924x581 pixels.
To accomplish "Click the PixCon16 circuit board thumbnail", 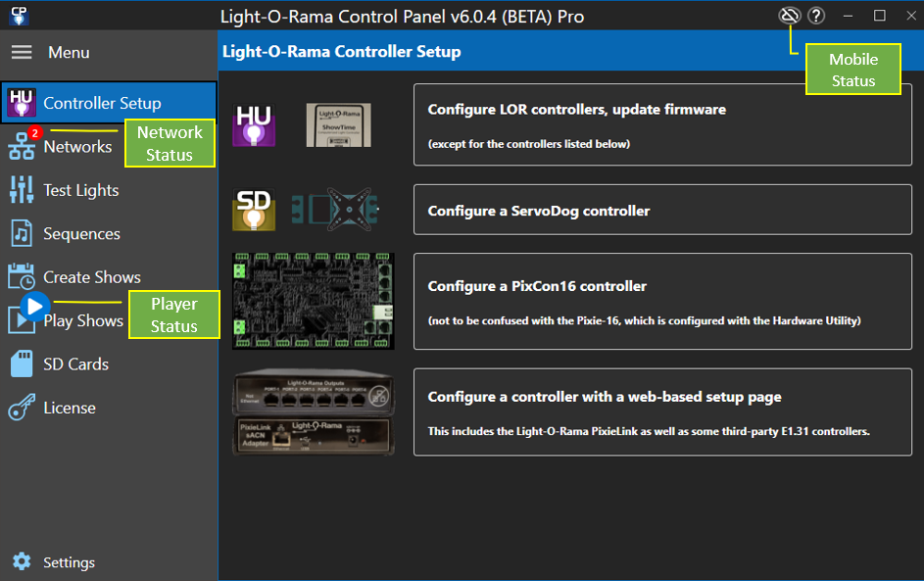I will pos(315,301).
